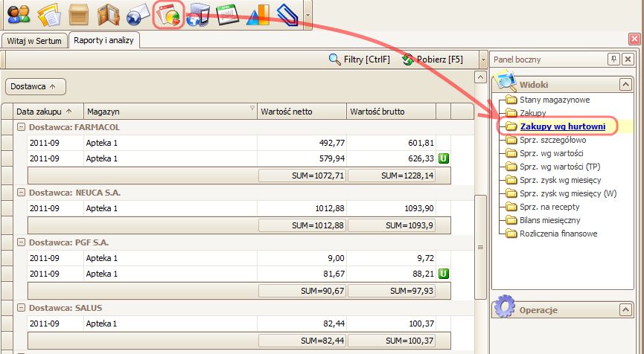
Task: Toggle the green U marker in PGF S.A. row
Action: 444,274
